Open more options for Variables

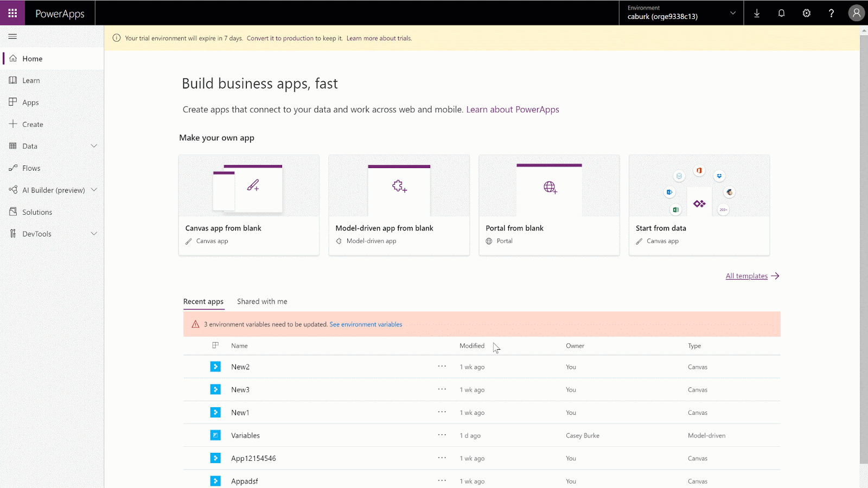442,435
